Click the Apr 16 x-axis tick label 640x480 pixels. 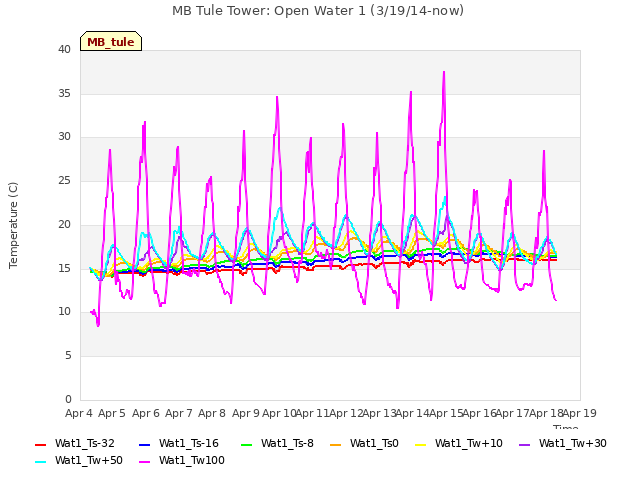[x=480, y=413]
